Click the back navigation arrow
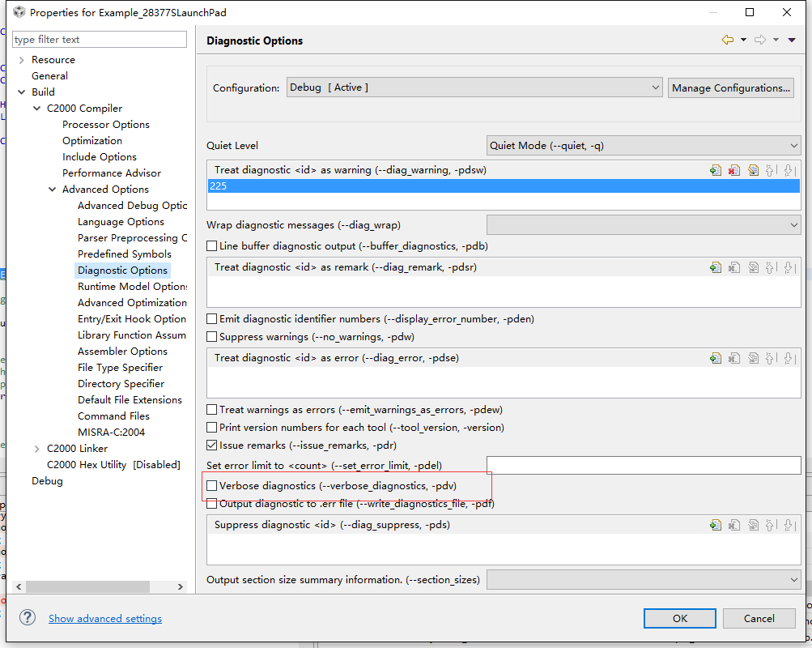Screen dimensions: 812x648 [x=728, y=40]
